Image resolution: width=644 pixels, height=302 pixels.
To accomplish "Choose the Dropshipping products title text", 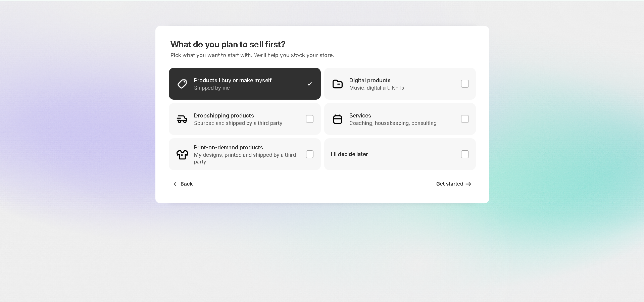I will coord(224,115).
